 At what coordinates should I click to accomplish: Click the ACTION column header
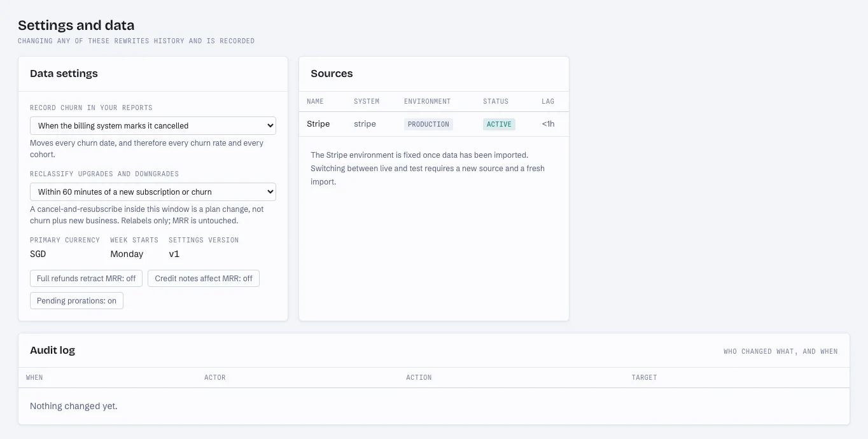419,378
